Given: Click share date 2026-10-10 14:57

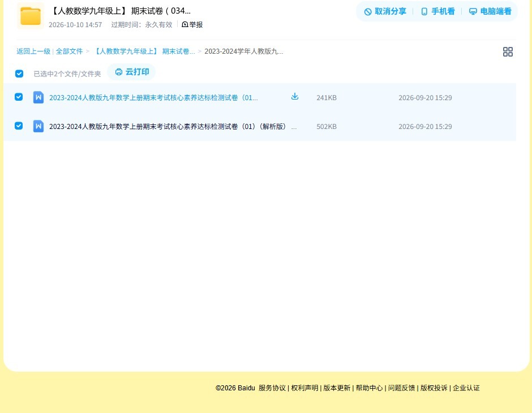Looking at the screenshot, I should click(x=75, y=25).
